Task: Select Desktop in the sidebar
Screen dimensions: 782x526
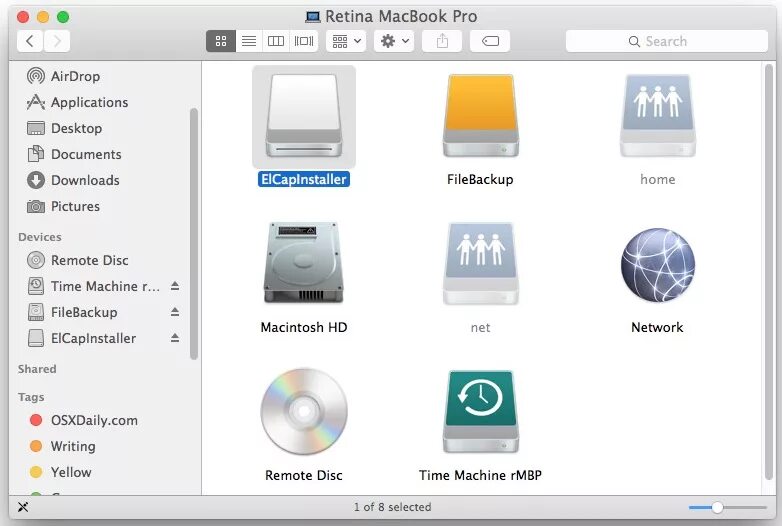Action: pyautogui.click(x=64, y=128)
